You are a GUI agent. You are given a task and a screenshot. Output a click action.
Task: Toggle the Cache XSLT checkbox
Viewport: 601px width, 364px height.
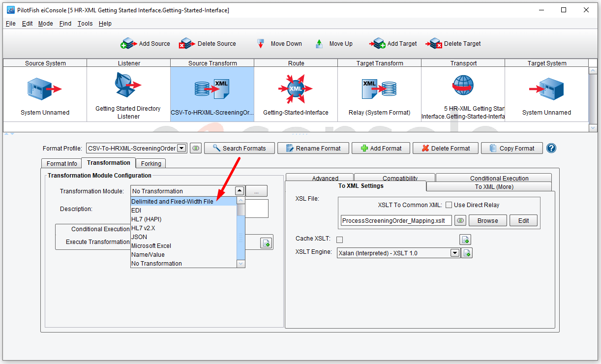pos(339,240)
